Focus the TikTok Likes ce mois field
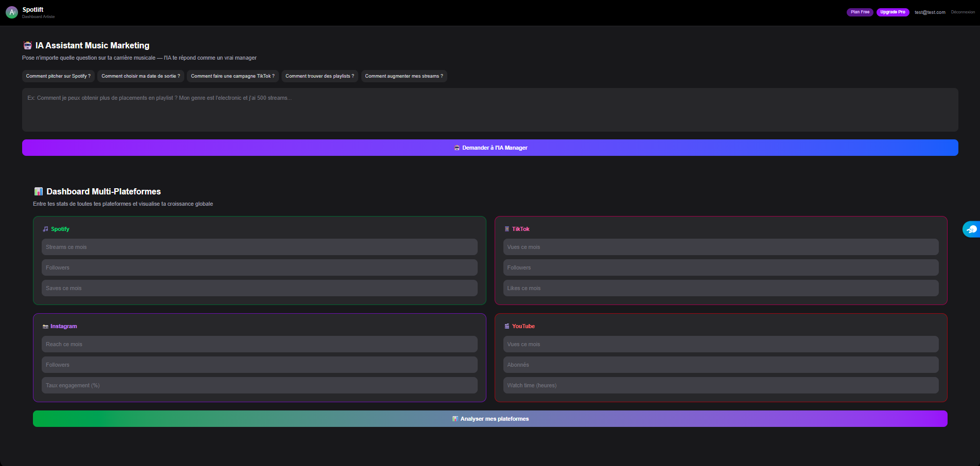980x466 pixels. (x=721, y=288)
